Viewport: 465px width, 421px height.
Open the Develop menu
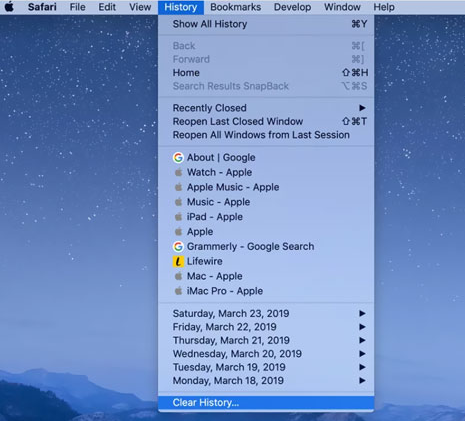click(292, 7)
